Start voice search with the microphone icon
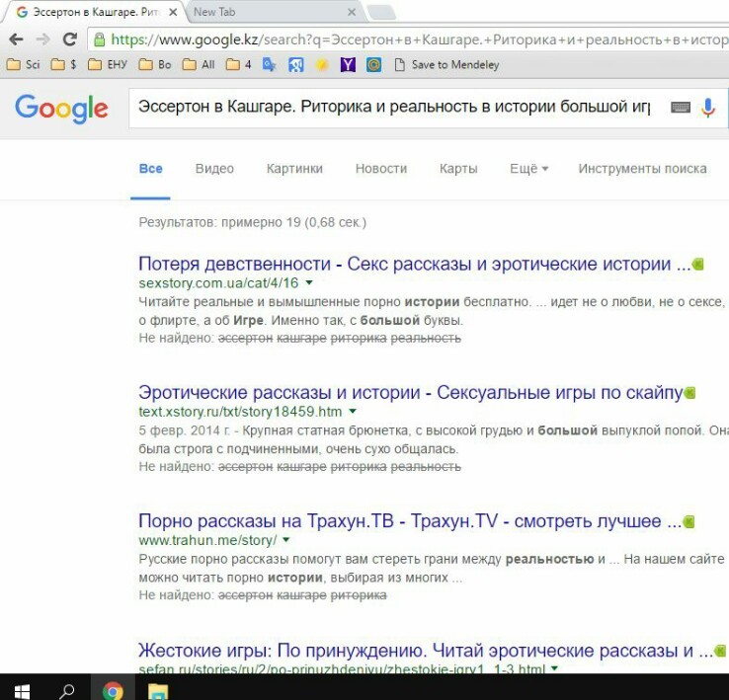 (x=708, y=108)
